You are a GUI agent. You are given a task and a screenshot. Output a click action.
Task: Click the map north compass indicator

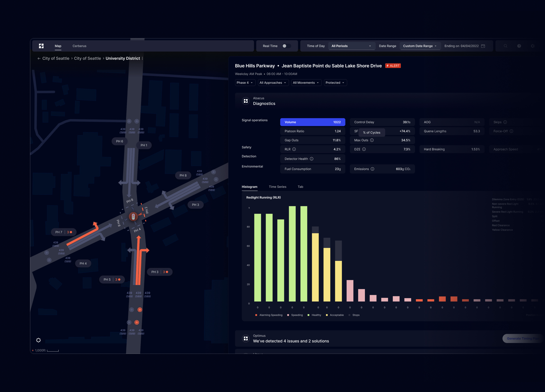click(x=33, y=350)
